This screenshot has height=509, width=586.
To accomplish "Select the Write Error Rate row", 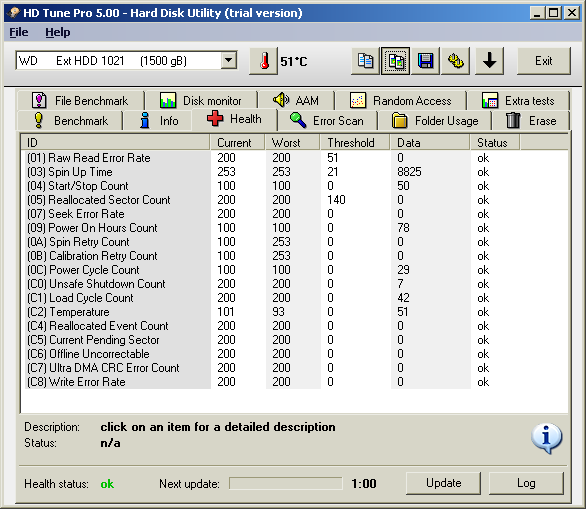I will tap(295, 382).
